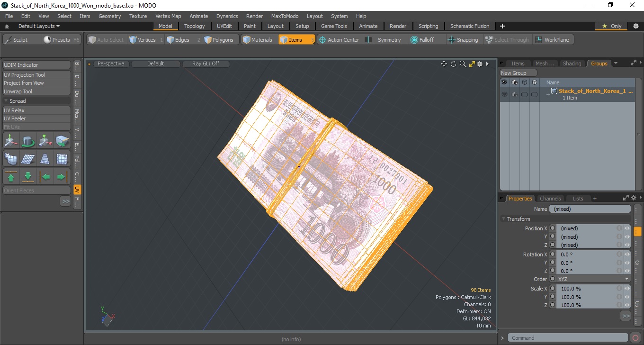Align UVs left with green left arrow
Screen dimensions: 644x345
[x=45, y=177]
